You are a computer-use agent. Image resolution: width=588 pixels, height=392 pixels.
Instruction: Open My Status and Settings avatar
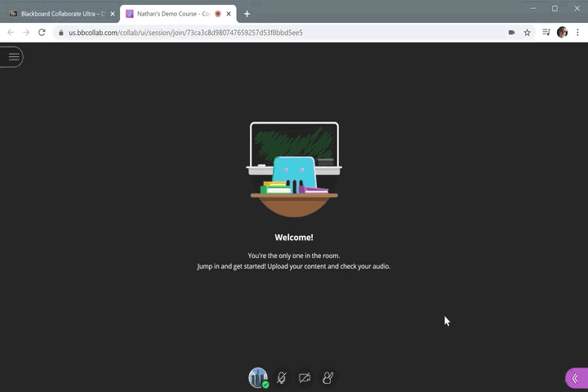[x=258, y=377]
